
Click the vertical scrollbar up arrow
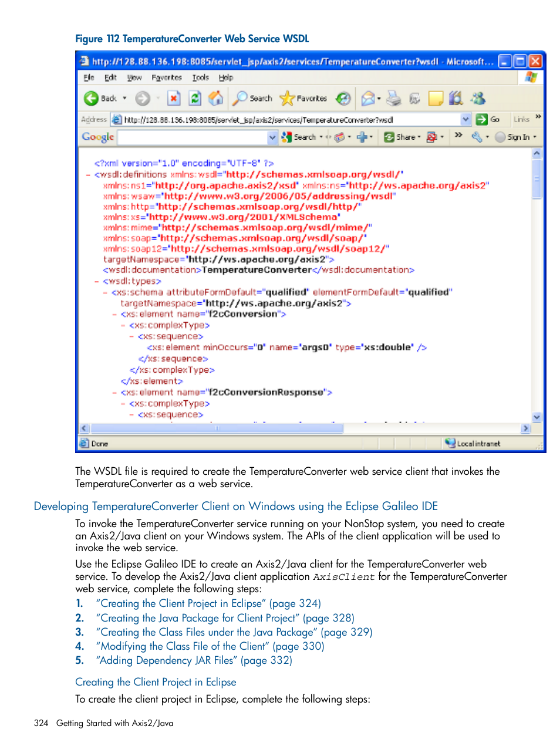[x=537, y=154]
